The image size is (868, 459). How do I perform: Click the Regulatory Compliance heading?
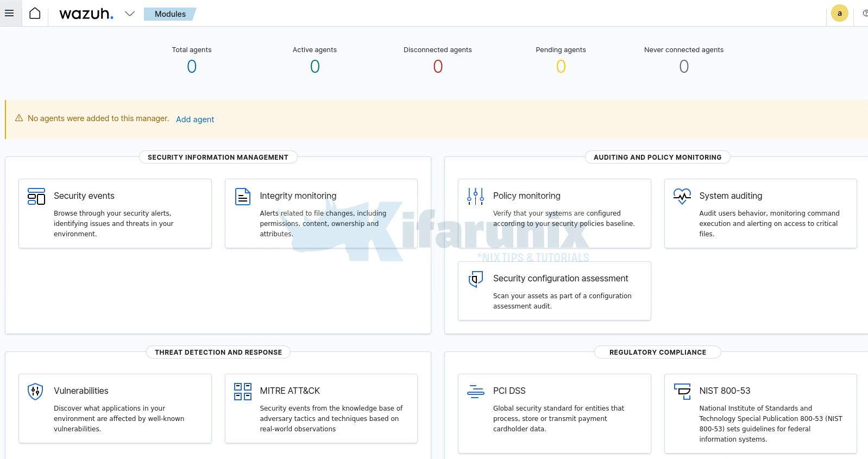click(658, 353)
